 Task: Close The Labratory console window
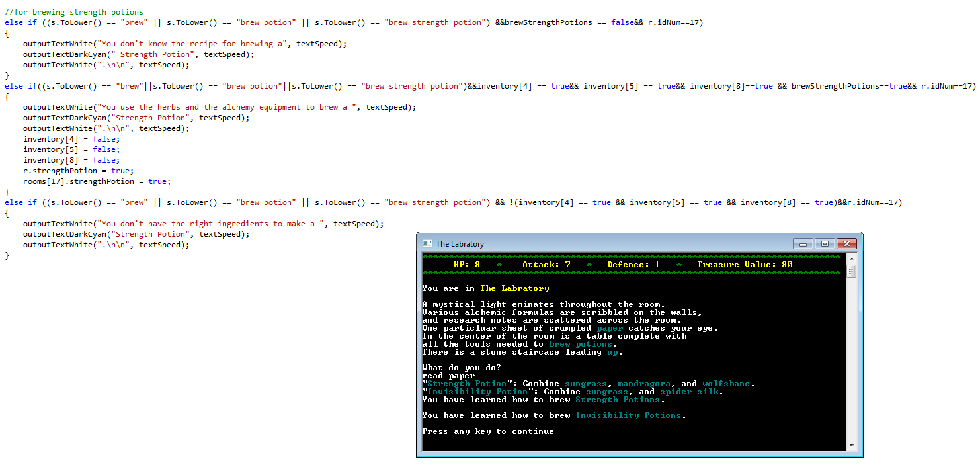(x=846, y=244)
